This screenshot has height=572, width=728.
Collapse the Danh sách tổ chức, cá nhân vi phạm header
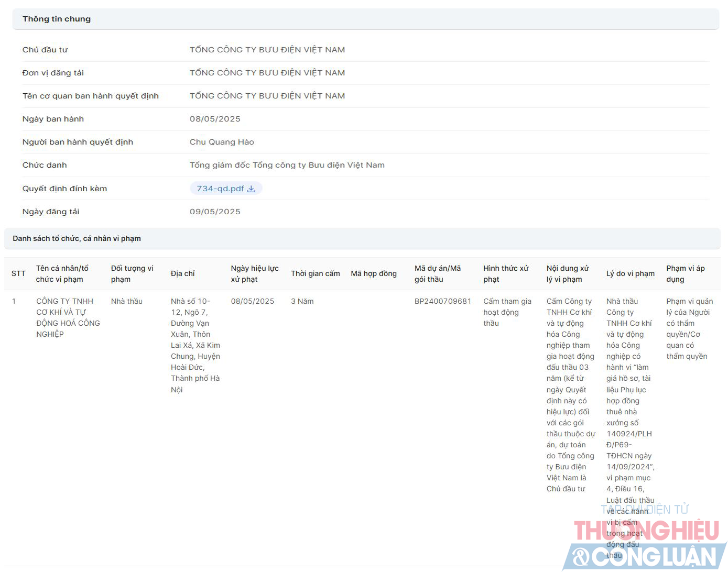coord(77,238)
